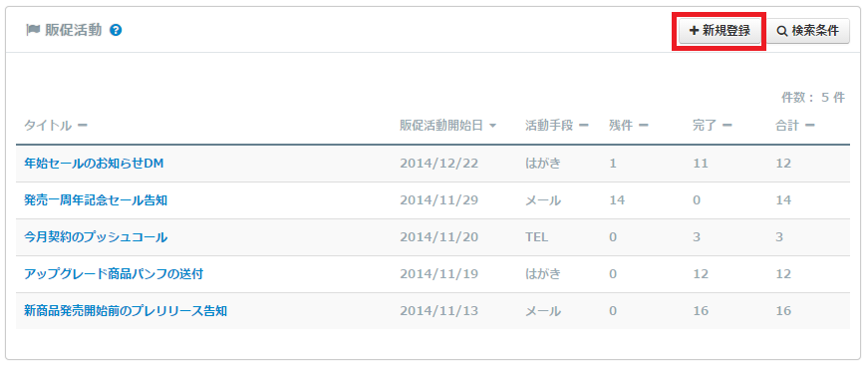The height and width of the screenshot is (367, 868).
Task: Open the 今月契約のプッシュコール entry
Action: click(x=96, y=237)
